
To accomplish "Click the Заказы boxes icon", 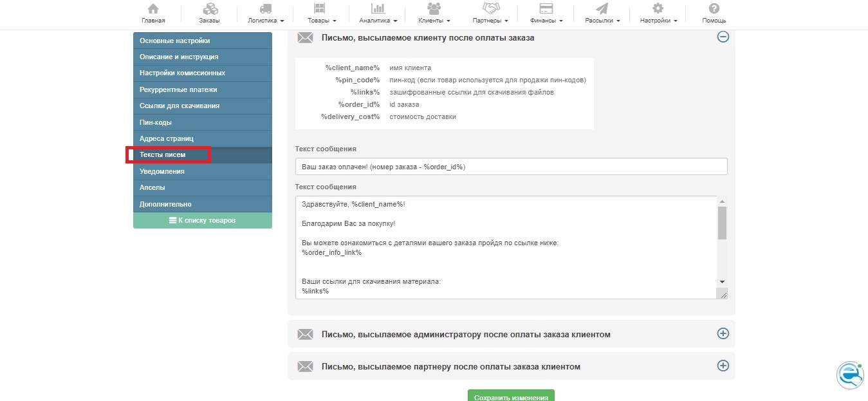I will point(209,9).
